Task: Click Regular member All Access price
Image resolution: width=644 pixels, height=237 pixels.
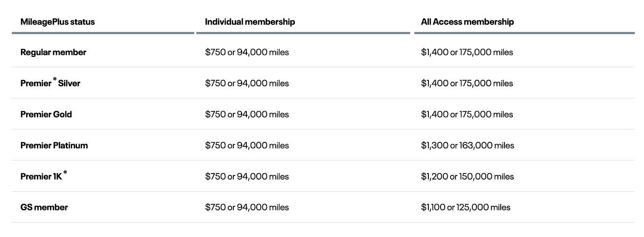Action: 467,52
